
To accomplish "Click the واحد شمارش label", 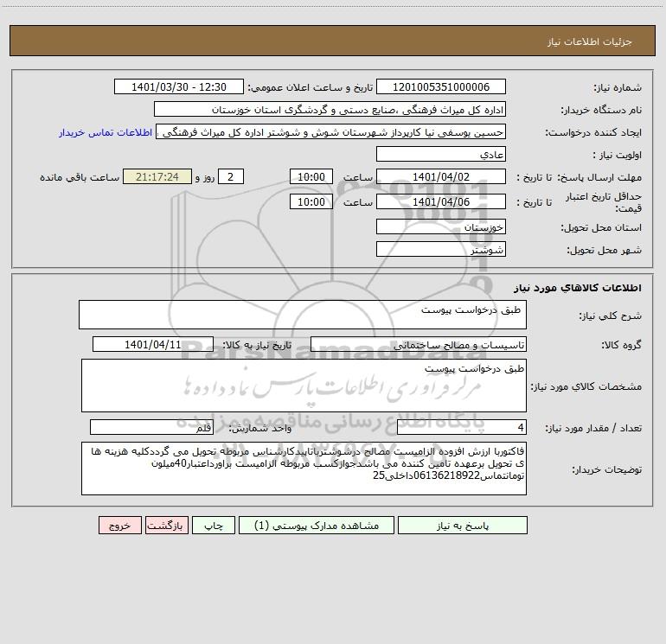I will click(x=260, y=429).
